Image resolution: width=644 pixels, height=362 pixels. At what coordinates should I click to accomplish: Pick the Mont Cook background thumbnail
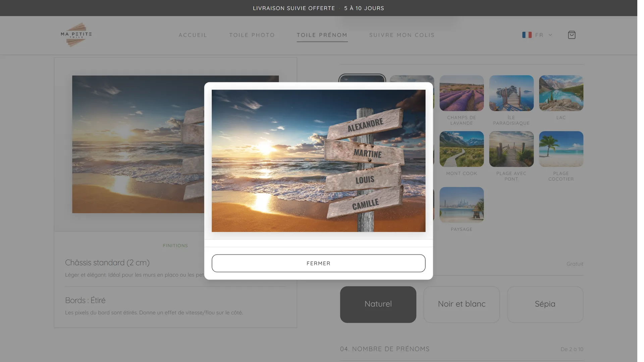pos(462,149)
